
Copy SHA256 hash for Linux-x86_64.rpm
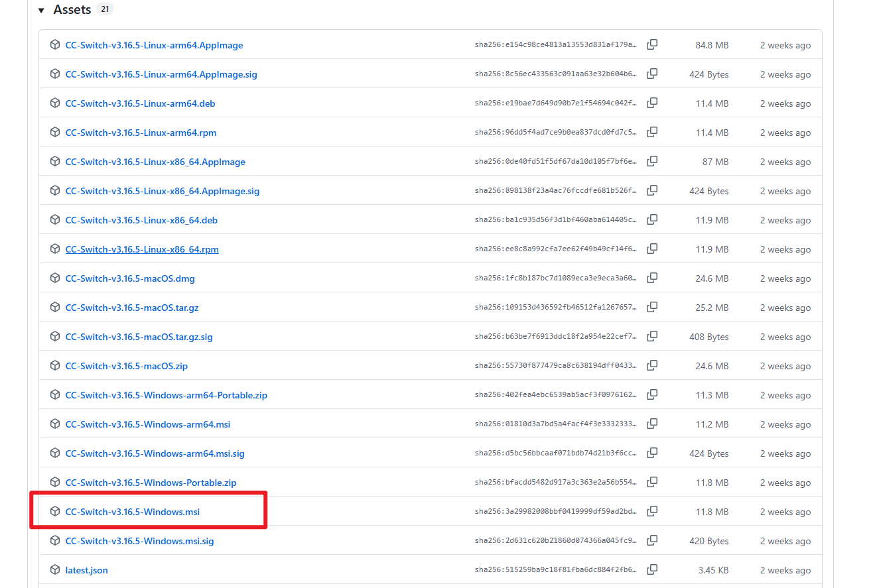[x=652, y=249]
